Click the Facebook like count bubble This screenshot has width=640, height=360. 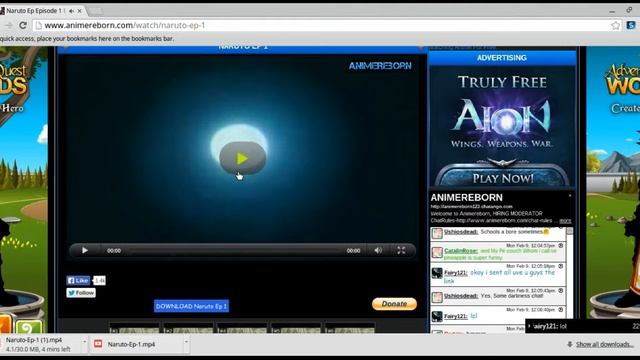pos(99,280)
